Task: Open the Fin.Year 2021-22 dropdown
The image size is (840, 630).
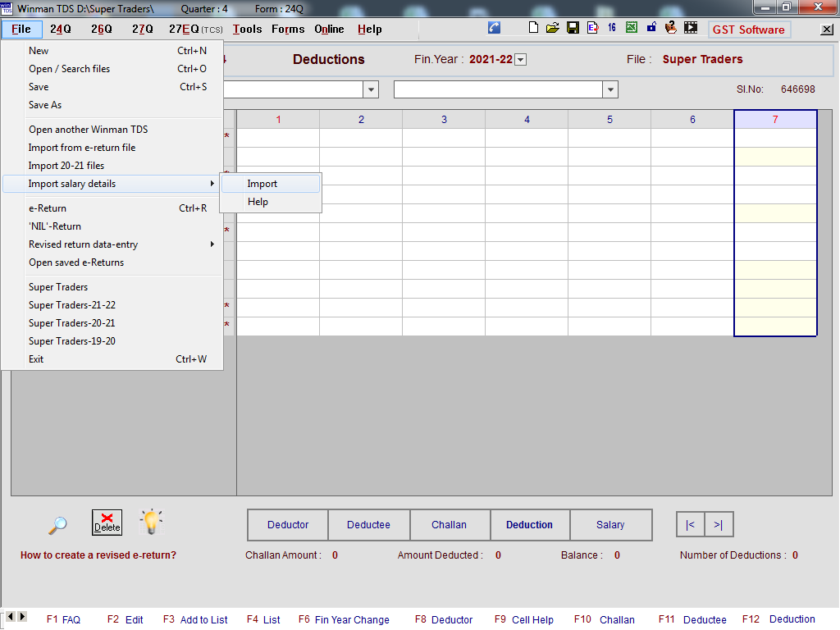Action: click(520, 60)
